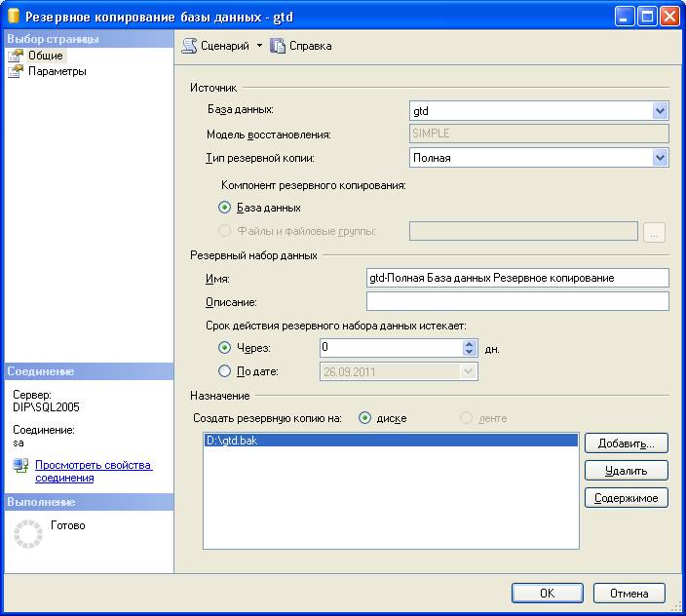Select the Через expiration radio option
Image resolution: width=686 pixels, height=616 pixels.
[x=225, y=347]
